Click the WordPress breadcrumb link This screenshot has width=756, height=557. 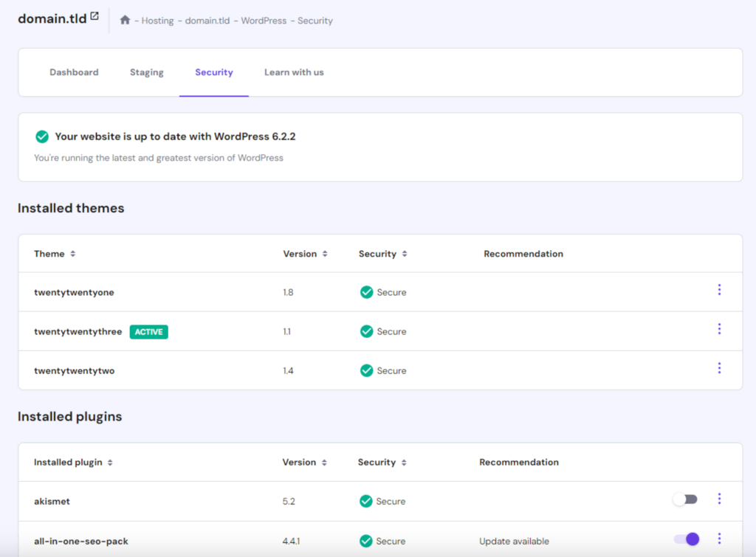click(x=264, y=21)
